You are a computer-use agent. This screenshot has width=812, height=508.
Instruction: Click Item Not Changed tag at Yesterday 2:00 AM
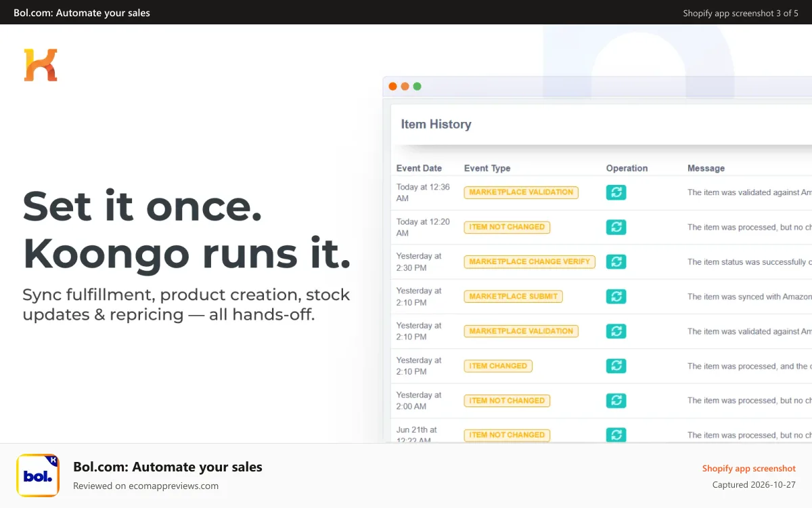tap(507, 400)
